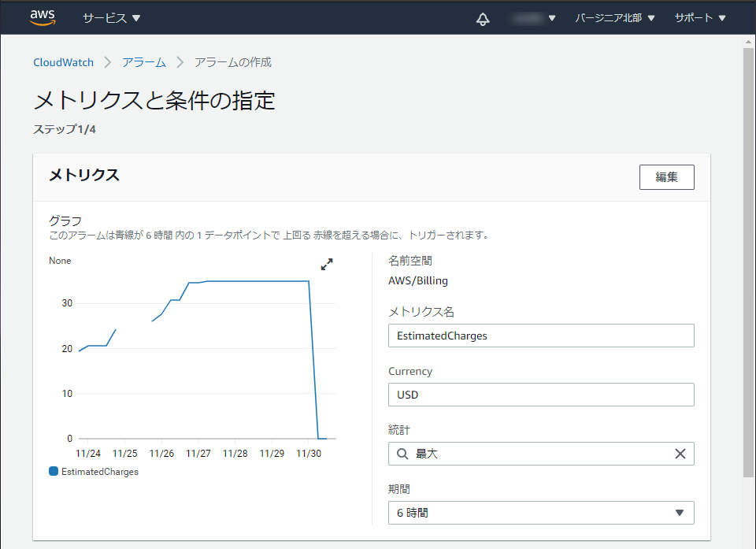Open the サービス menu
This screenshot has width=756, height=549.
point(111,18)
